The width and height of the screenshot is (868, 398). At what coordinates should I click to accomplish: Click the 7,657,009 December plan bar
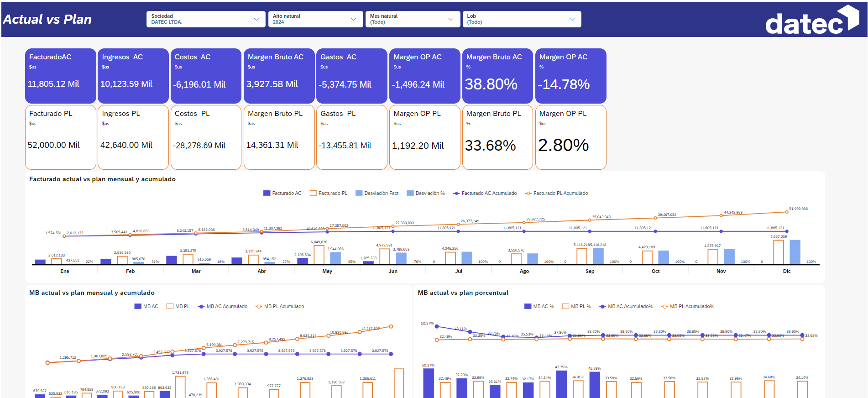[779, 252]
